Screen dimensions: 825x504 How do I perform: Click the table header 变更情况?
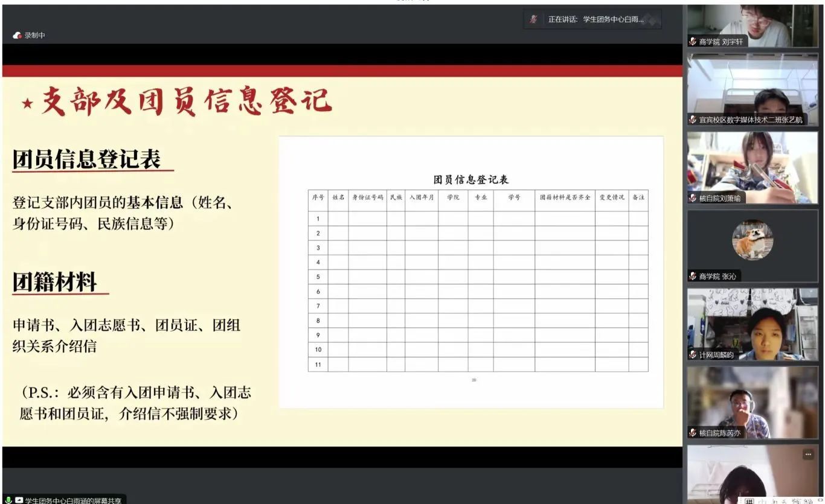[x=612, y=197]
